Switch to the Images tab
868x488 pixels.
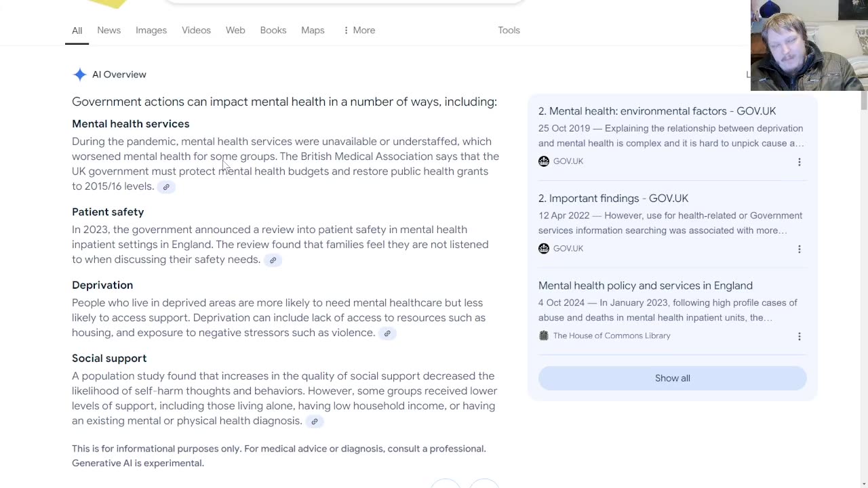pyautogui.click(x=151, y=30)
